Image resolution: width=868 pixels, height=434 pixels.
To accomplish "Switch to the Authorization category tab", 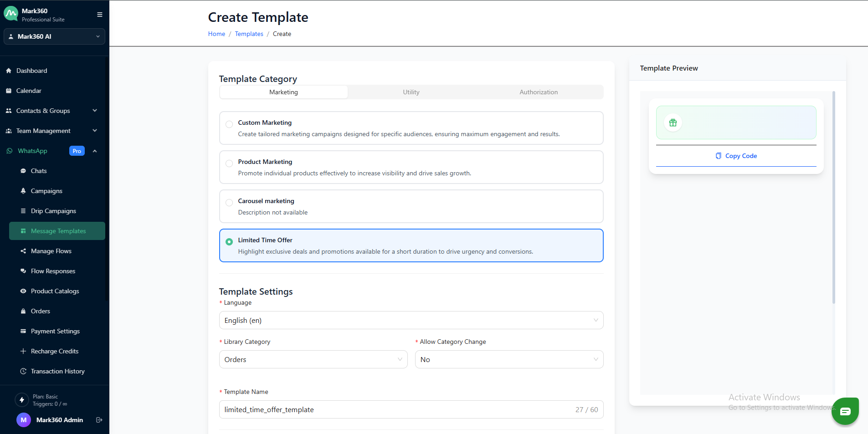I will (x=539, y=92).
